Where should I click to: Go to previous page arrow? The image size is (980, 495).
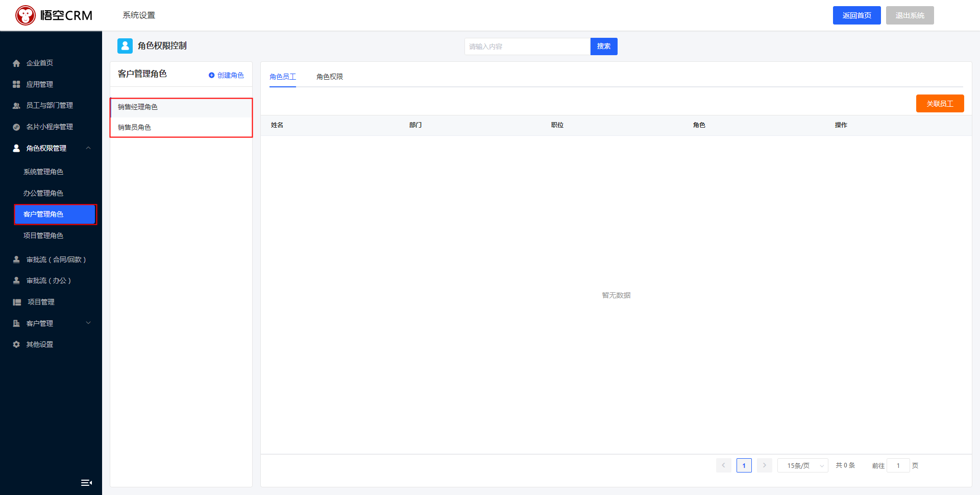tap(723, 465)
